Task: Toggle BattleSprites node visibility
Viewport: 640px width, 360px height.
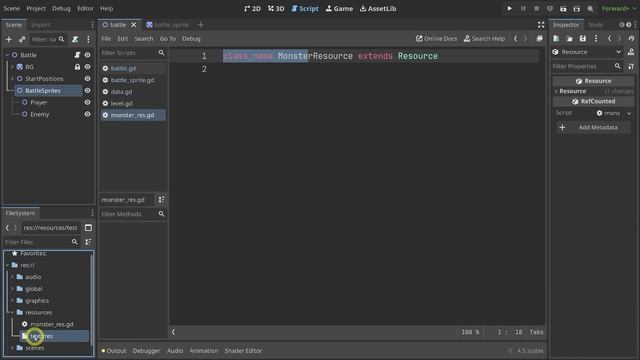Action: pyautogui.click(x=87, y=90)
